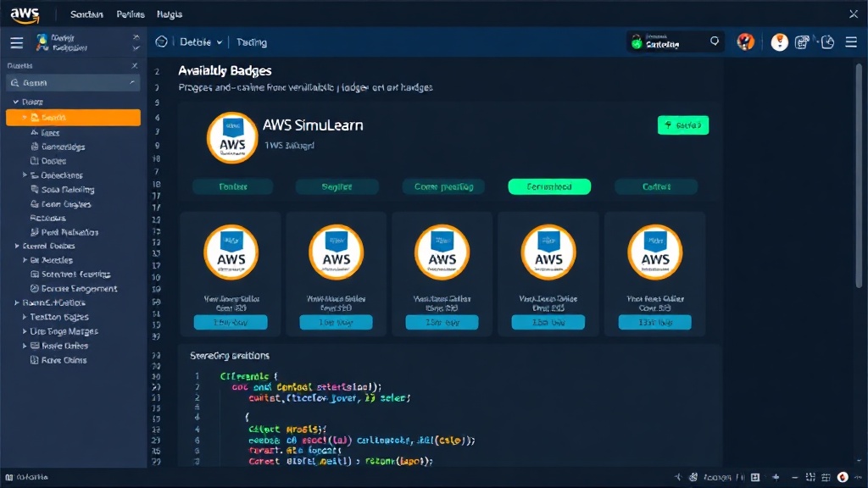Select the Fontare filter tab
Viewport: 868px width, 488px height.
coord(232,186)
